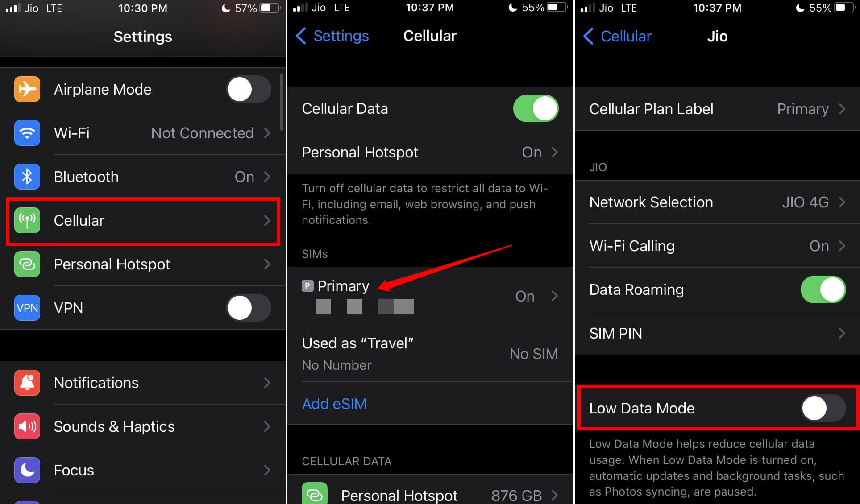The width and height of the screenshot is (860, 504).
Task: Tap the Bluetooth settings icon
Action: click(27, 177)
